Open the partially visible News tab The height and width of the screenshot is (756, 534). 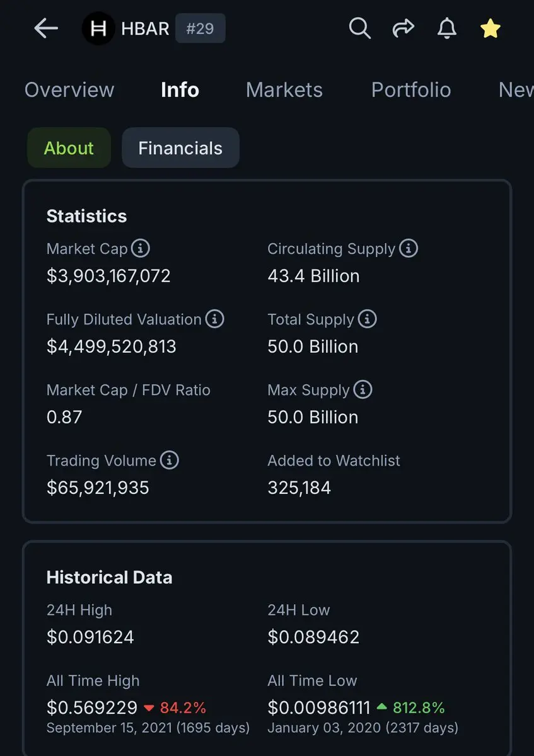pyautogui.click(x=516, y=90)
